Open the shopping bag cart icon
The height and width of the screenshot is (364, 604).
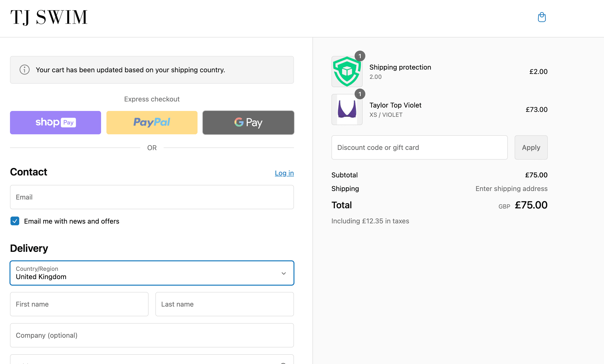[541, 17]
